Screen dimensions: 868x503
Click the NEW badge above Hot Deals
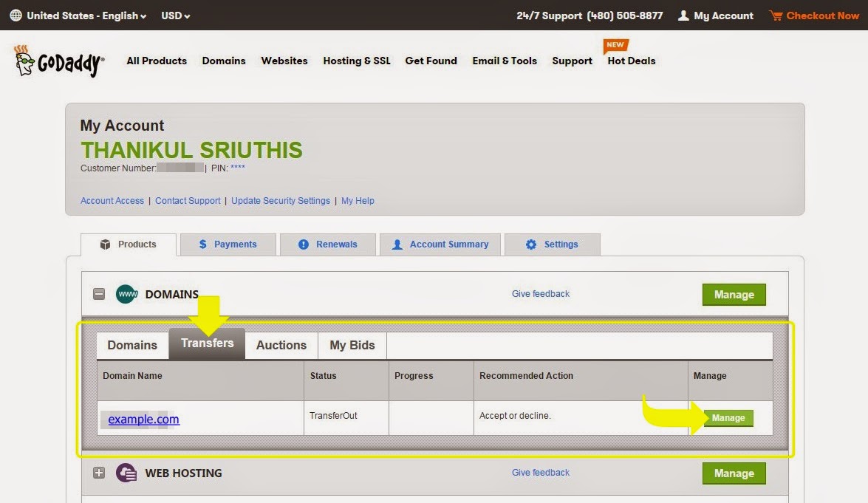click(x=615, y=45)
